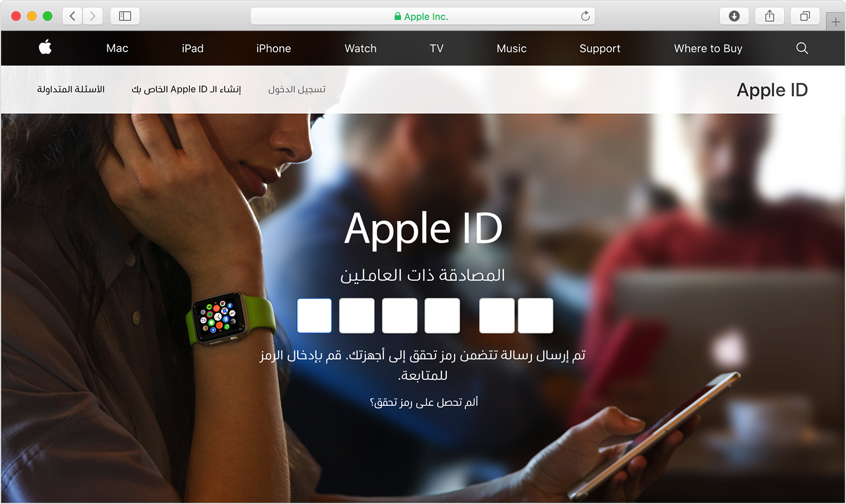846x504 pixels.
Task: Open a new tab with plus button
Action: point(836,22)
